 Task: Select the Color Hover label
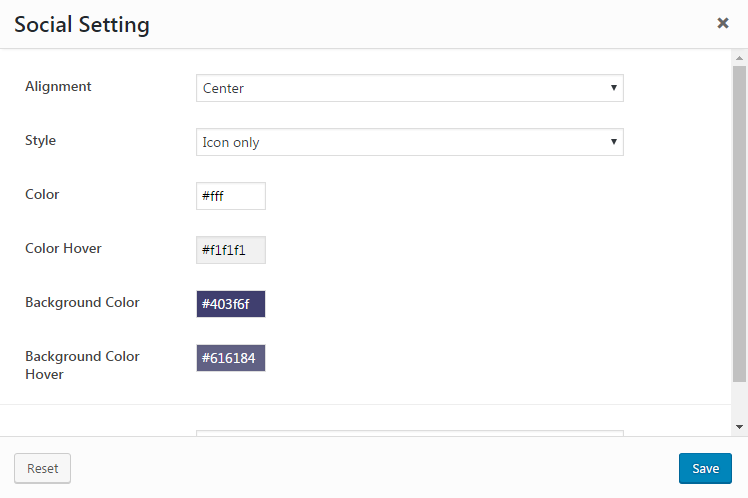coord(63,249)
